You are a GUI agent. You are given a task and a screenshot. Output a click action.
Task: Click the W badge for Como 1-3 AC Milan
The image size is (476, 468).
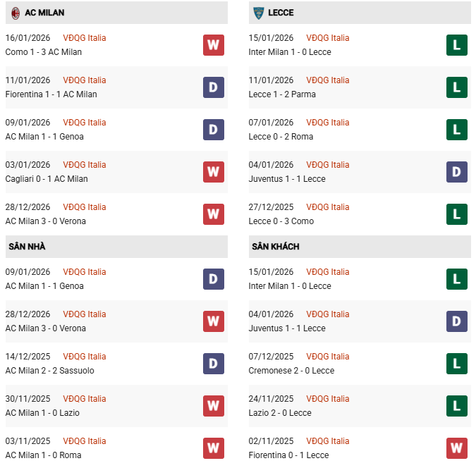pos(213,45)
